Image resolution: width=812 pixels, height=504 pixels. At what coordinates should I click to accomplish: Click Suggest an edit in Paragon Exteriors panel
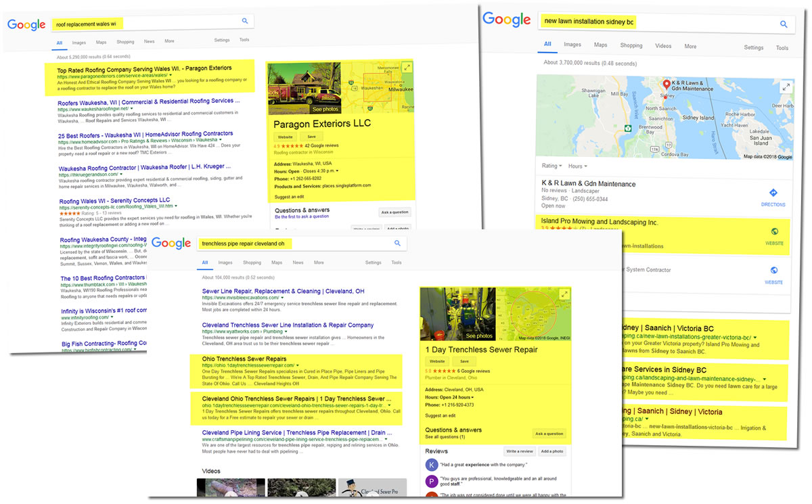289,197
